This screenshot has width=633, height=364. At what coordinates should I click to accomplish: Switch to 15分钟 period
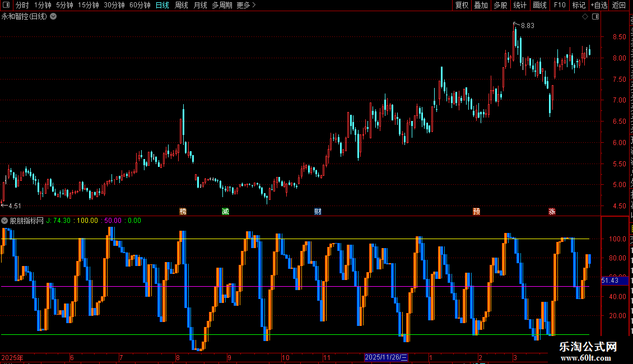[x=89, y=5]
